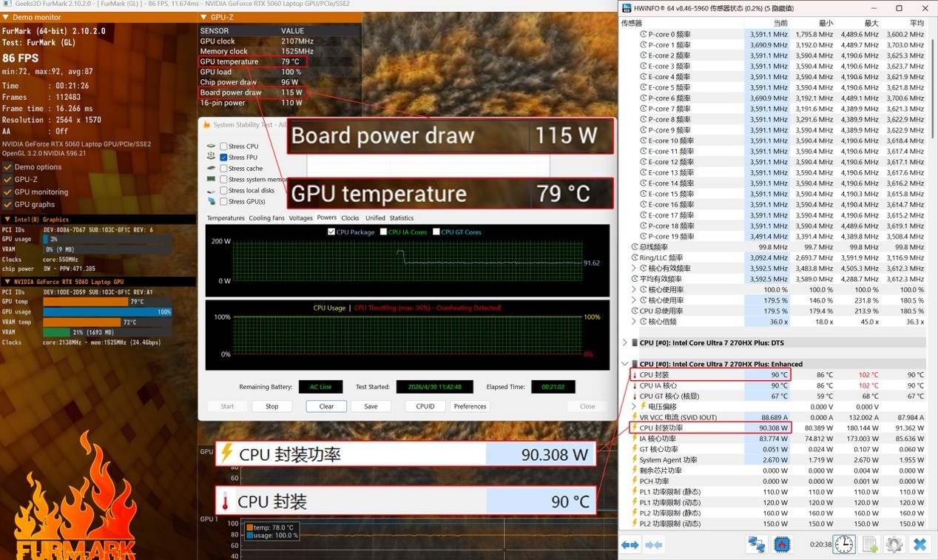The width and height of the screenshot is (938, 560).
Task: Uncheck CPU Package graph checkbox
Action: 331,232
